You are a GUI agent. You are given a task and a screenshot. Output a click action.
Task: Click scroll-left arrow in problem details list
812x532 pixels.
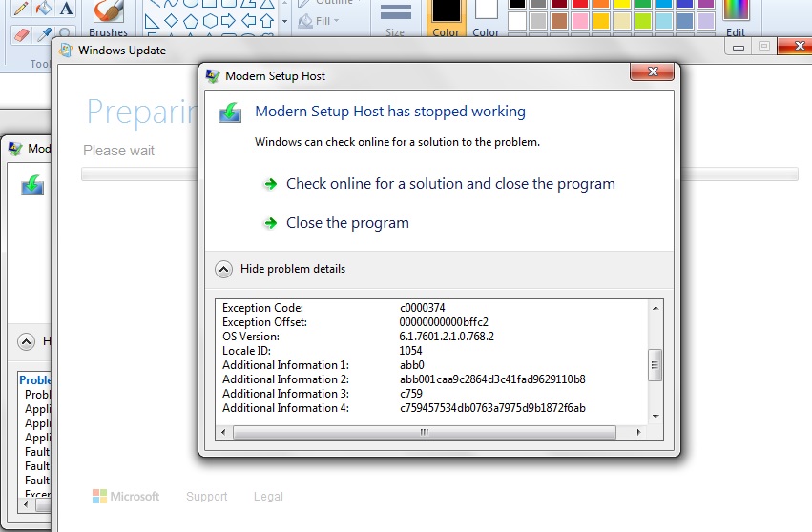pyautogui.click(x=223, y=432)
